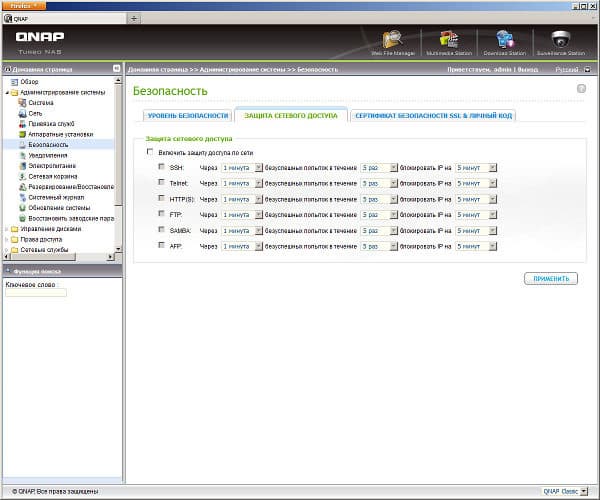Click the Обзор overview icon
The height and width of the screenshot is (500, 600).
pyautogui.click(x=15, y=82)
